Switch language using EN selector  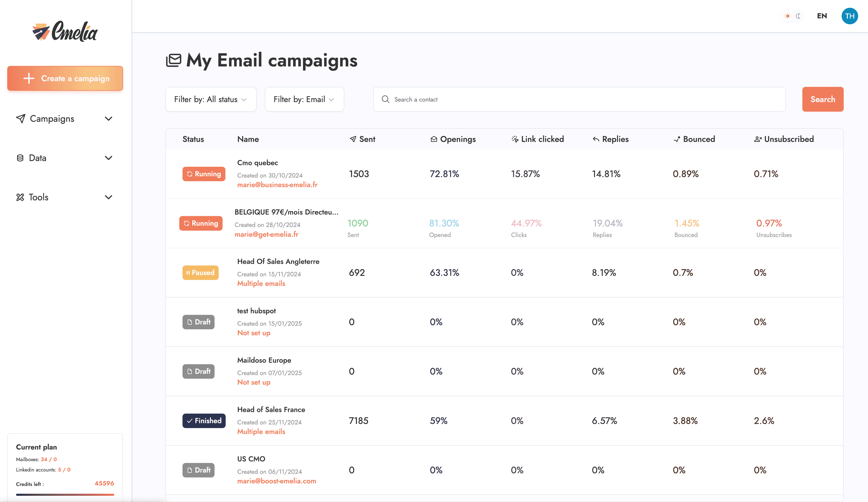(x=822, y=15)
